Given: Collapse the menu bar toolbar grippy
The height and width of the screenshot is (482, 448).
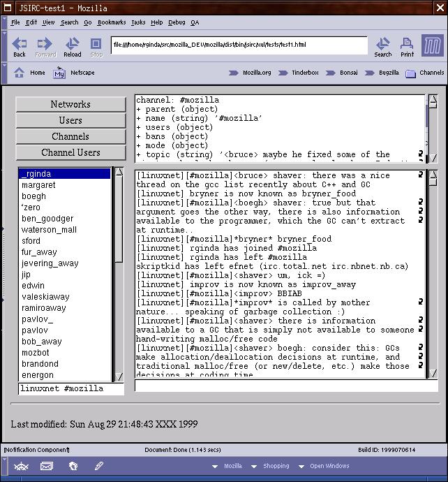Looking at the screenshot, I should click(4, 22).
